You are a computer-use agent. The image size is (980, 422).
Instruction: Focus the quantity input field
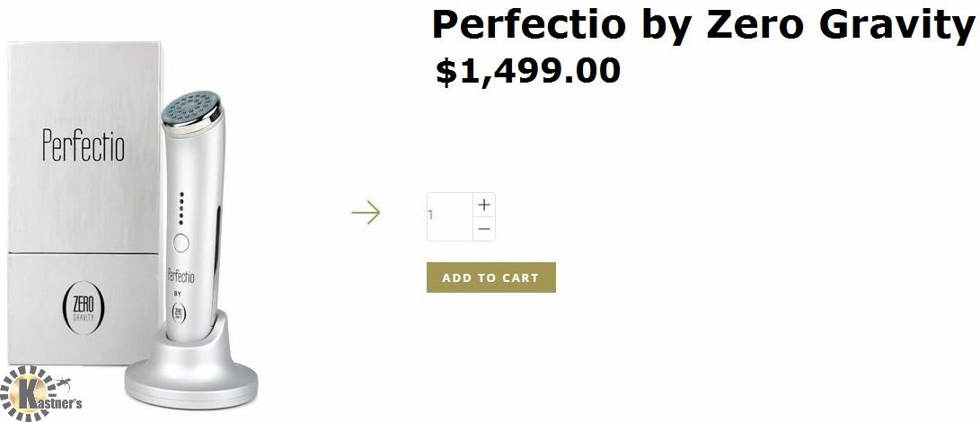[448, 215]
